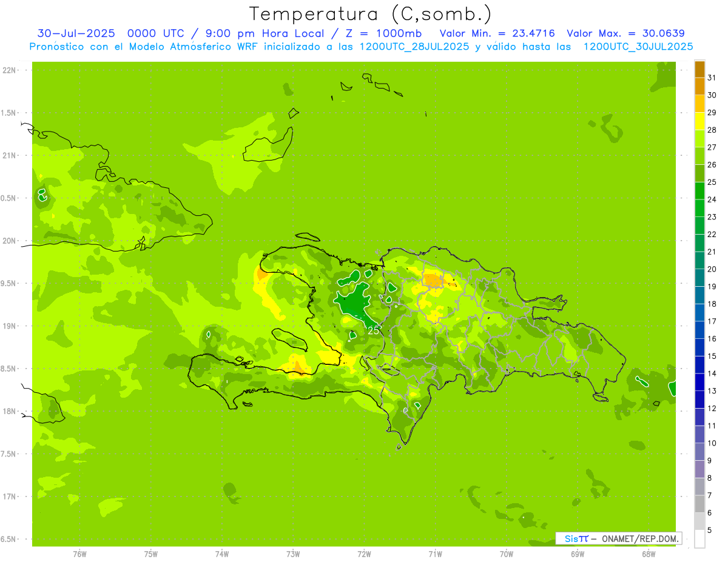Screen dimensions: 728x562
Task: Click the legend value "20"
Action: tap(712, 269)
